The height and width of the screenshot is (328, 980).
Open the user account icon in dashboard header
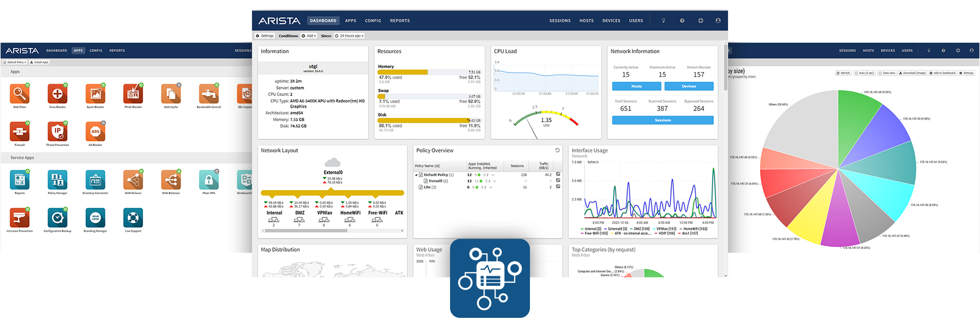[x=718, y=21]
